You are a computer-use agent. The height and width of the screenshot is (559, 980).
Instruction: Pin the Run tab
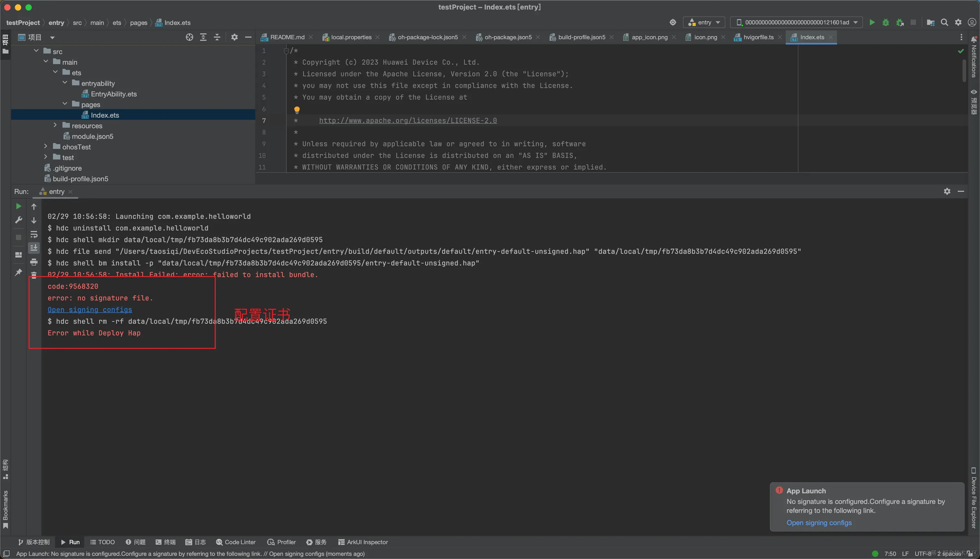[x=18, y=272]
